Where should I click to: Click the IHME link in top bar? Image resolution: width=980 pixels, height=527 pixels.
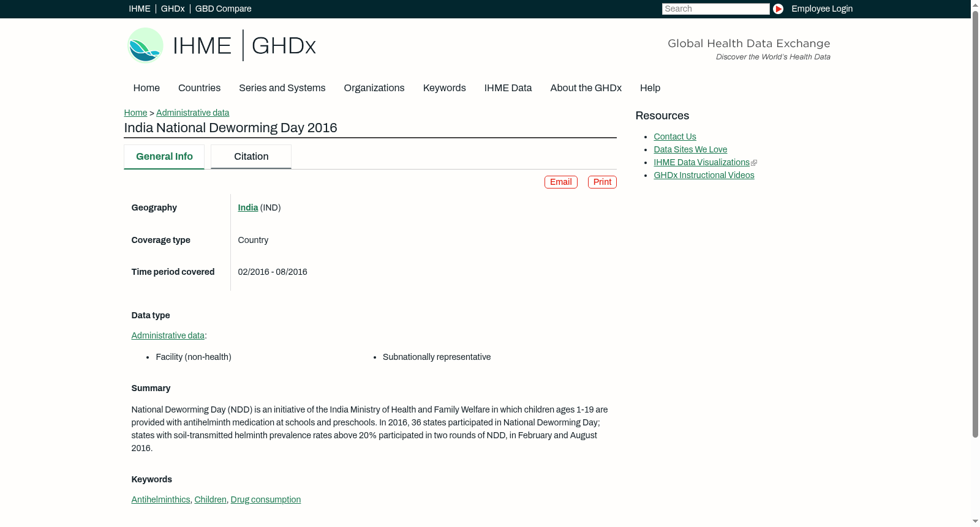point(140,9)
